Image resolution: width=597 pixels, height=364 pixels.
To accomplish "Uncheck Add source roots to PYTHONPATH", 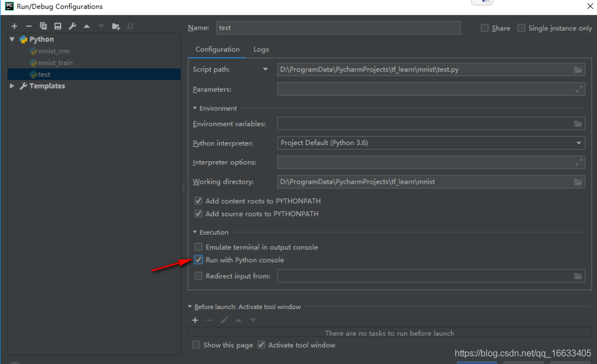I will [x=198, y=213].
